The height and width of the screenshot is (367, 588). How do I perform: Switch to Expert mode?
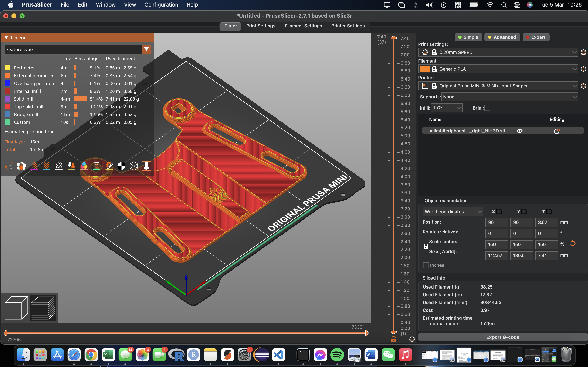click(x=535, y=37)
